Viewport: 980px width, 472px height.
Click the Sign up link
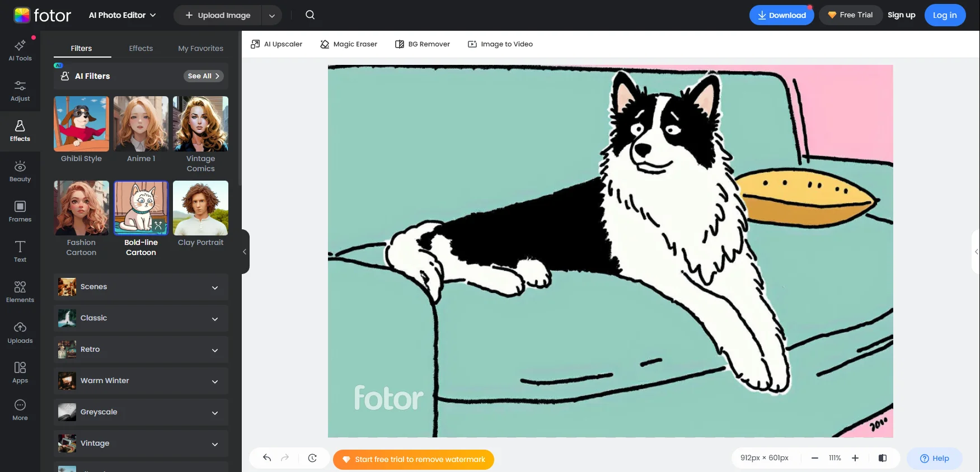[x=902, y=15]
